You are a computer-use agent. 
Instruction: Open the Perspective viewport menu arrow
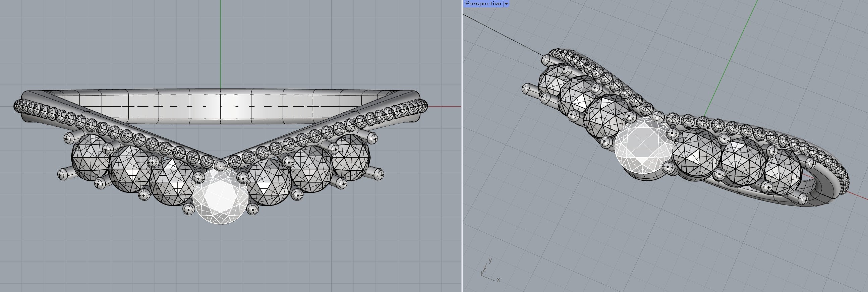(x=506, y=3)
